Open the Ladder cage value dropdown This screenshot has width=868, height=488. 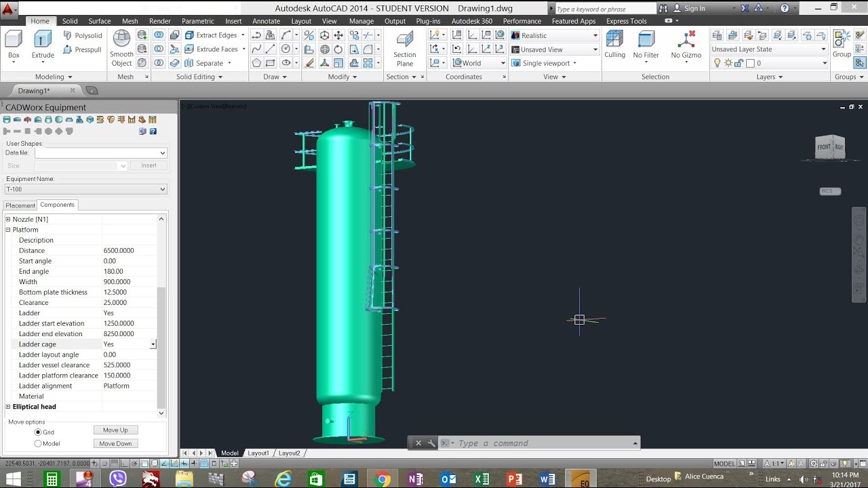click(153, 344)
